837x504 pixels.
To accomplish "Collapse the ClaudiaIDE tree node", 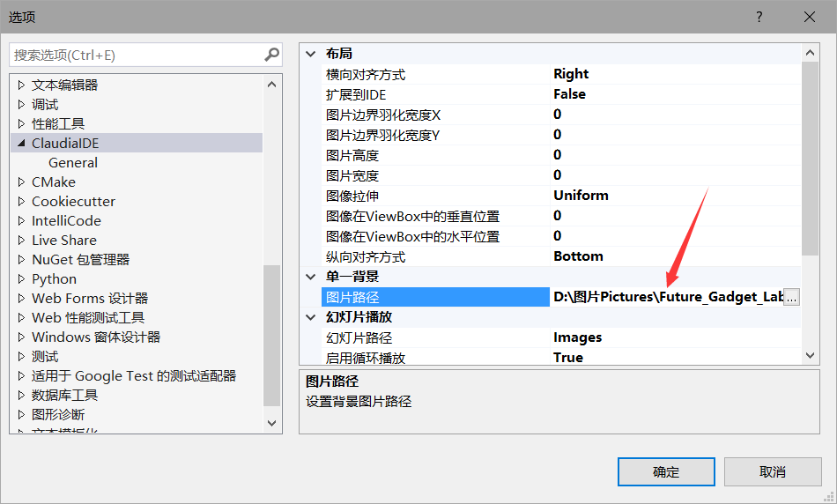I will pyautogui.click(x=21, y=143).
